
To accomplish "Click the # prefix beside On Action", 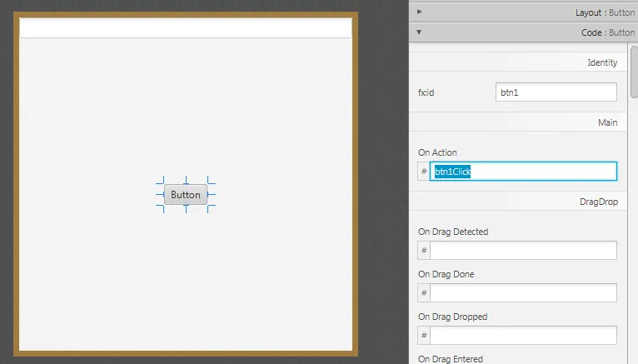I will coord(424,172).
